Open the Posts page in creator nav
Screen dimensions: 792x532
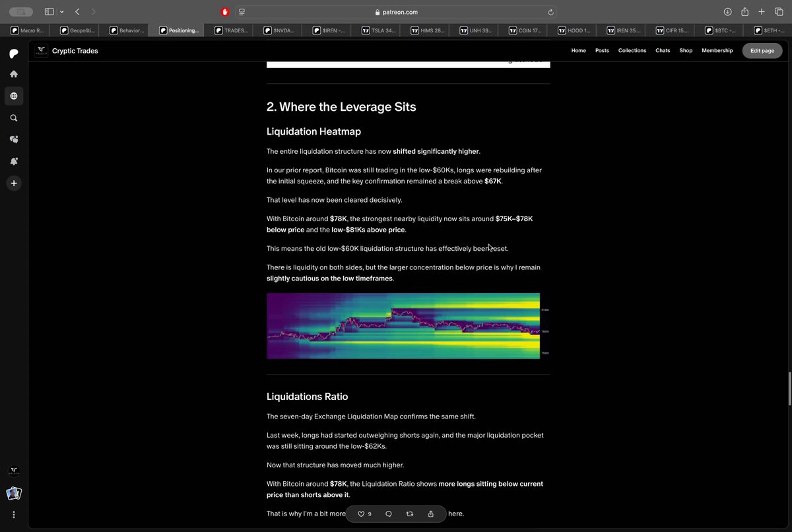602,51
